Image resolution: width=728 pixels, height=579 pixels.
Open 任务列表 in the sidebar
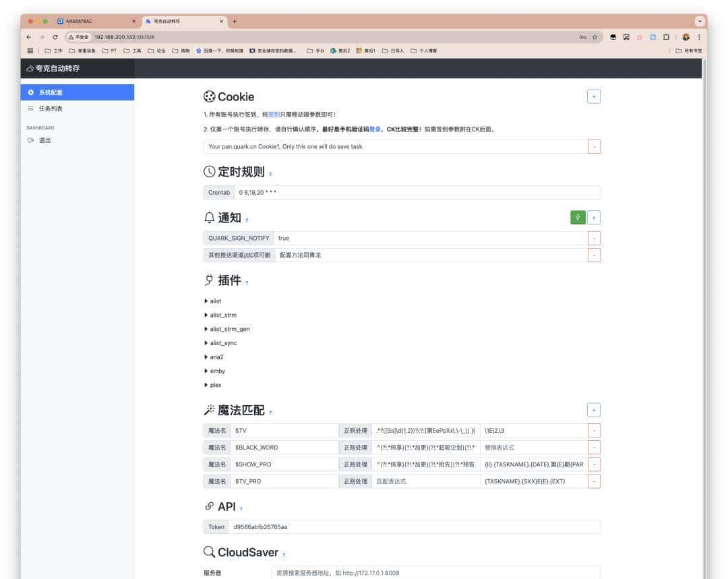[51, 109]
